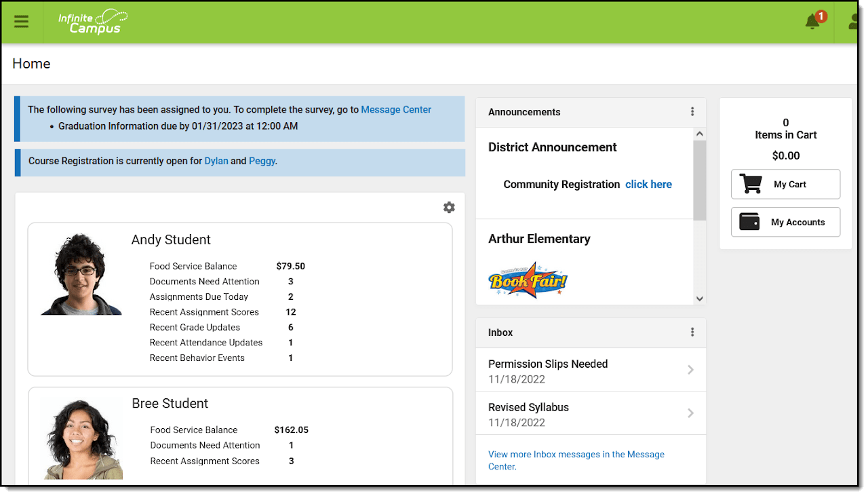Open the hamburger navigation menu
The width and height of the screenshot is (868, 496).
[x=21, y=21]
